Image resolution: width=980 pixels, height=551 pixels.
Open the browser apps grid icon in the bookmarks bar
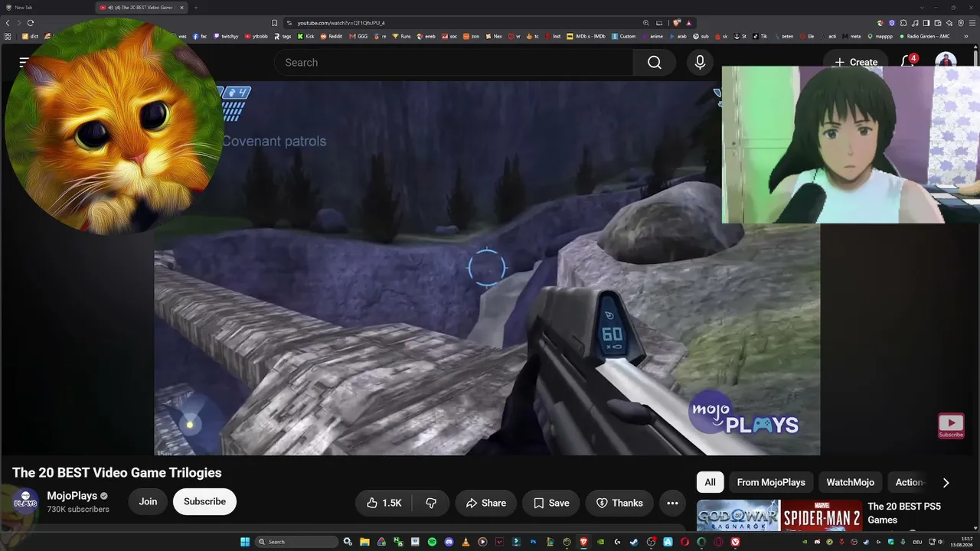pos(8,36)
